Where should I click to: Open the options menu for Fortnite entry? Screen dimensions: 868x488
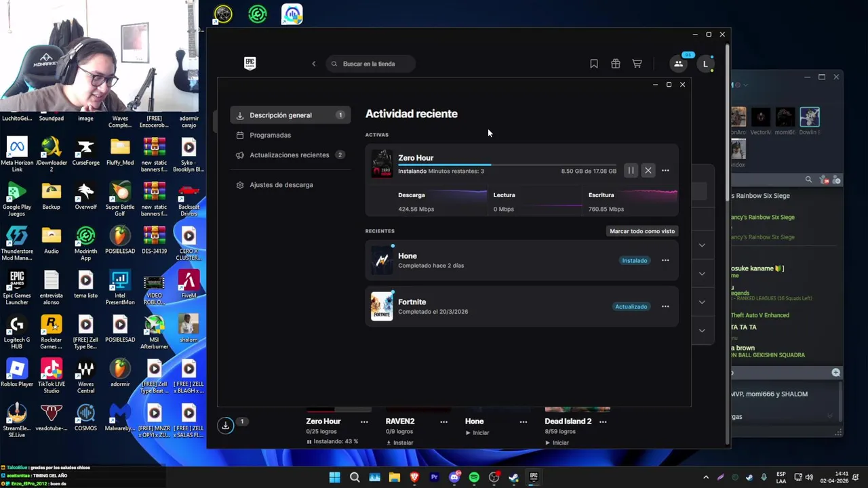(665, 306)
